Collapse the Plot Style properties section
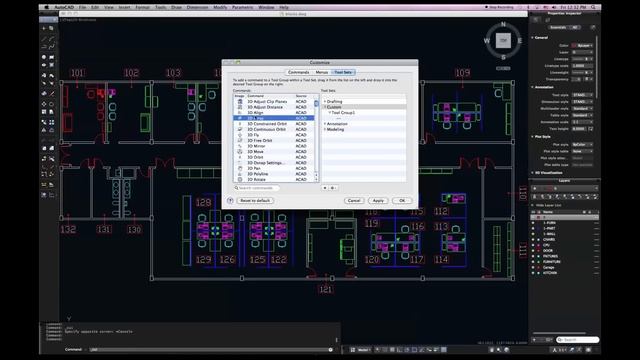The width and height of the screenshot is (640, 360). pyautogui.click(x=532, y=137)
